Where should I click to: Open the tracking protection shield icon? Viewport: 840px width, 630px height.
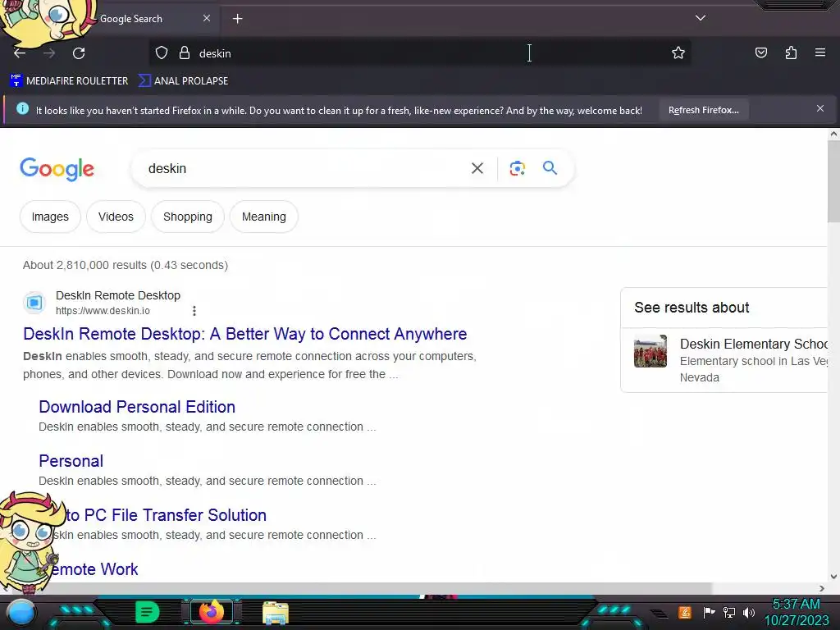point(162,53)
